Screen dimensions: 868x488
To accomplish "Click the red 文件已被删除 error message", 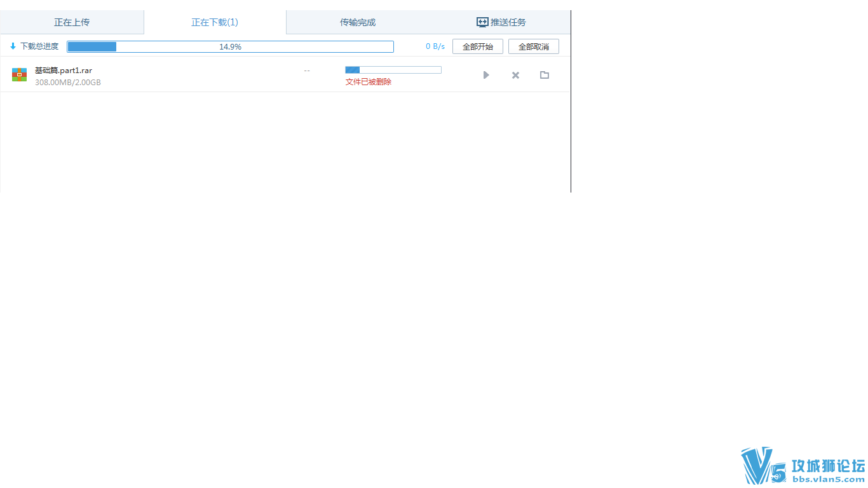I will 369,82.
